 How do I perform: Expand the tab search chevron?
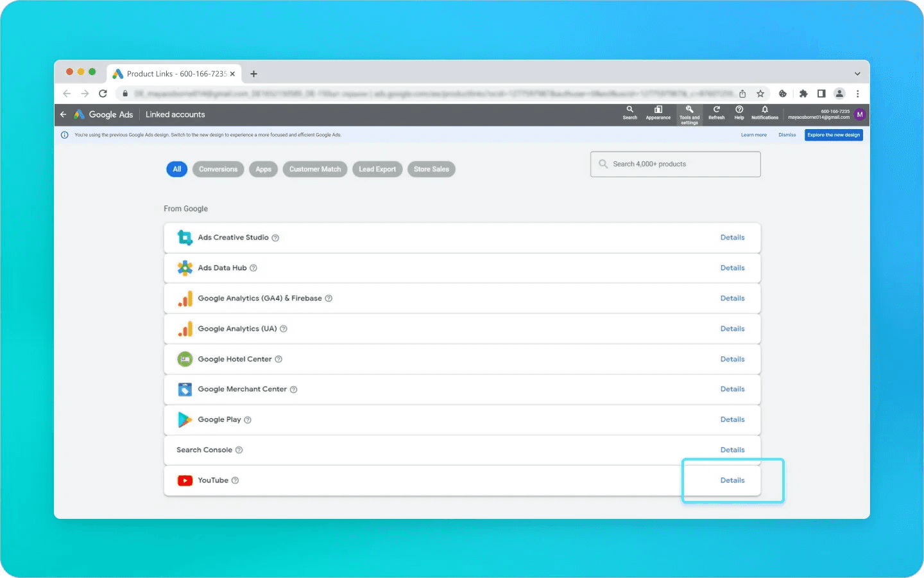coord(857,74)
